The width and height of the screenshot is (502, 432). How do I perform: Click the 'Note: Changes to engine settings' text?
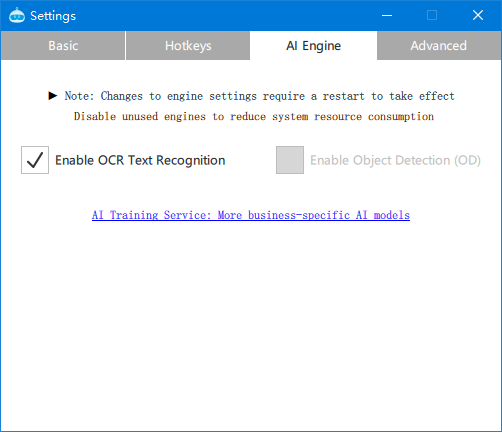pyautogui.click(x=259, y=96)
